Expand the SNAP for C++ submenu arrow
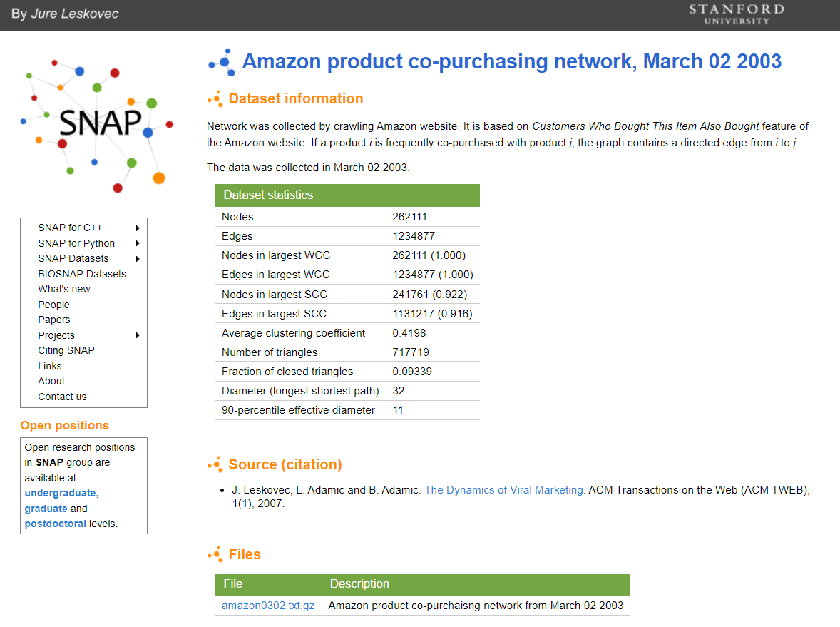This screenshot has height=627, width=840. pos(137,228)
